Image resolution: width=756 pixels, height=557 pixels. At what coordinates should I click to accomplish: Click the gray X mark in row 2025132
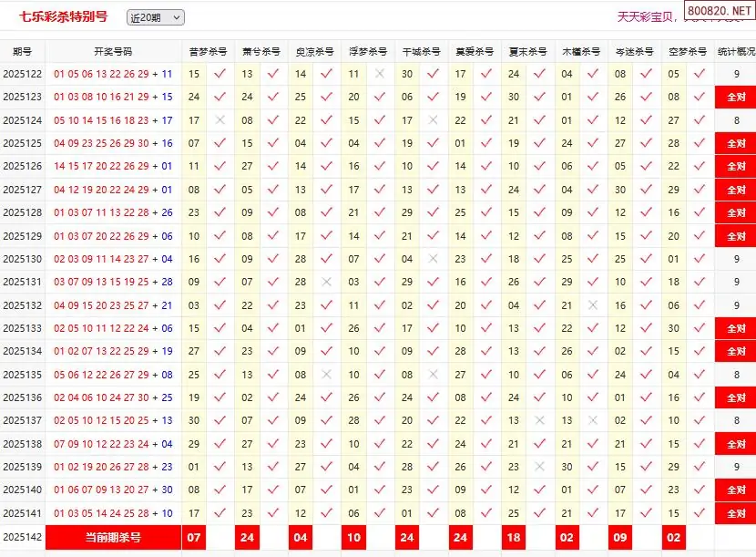(594, 305)
